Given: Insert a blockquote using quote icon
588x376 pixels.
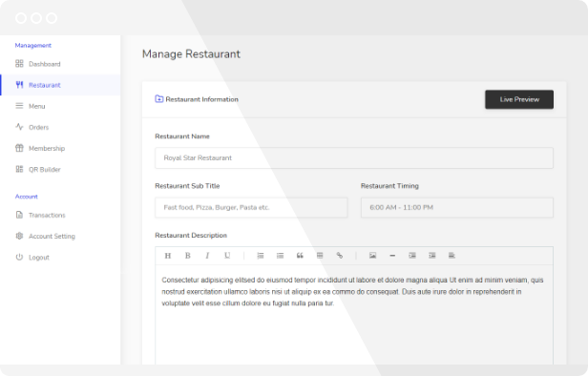Looking at the screenshot, I should click(x=300, y=256).
